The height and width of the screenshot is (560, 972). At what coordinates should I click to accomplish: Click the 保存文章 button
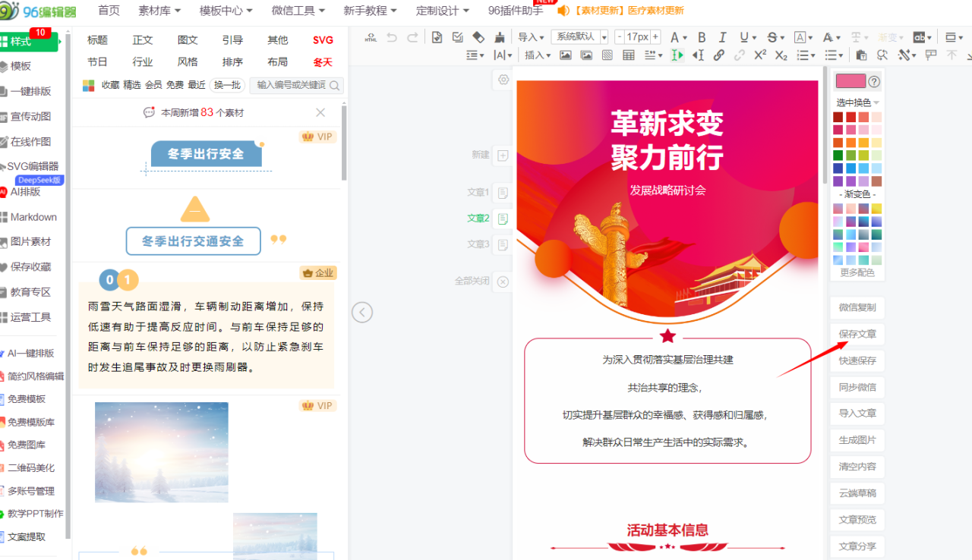click(x=857, y=334)
